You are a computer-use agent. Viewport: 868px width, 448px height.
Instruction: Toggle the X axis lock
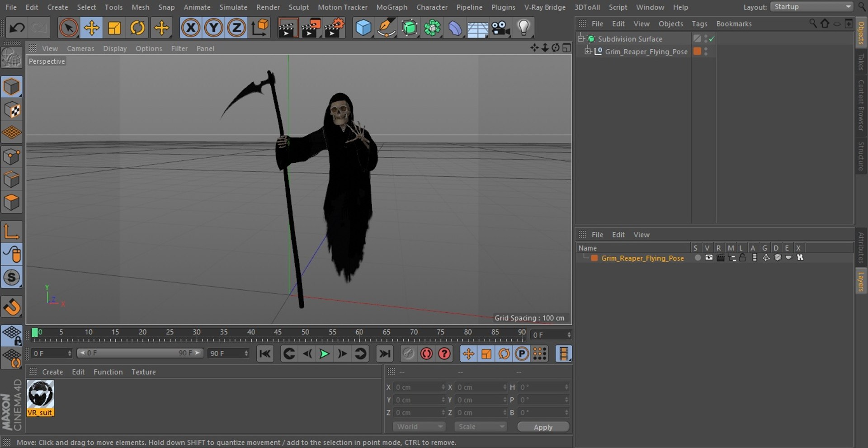[191, 28]
